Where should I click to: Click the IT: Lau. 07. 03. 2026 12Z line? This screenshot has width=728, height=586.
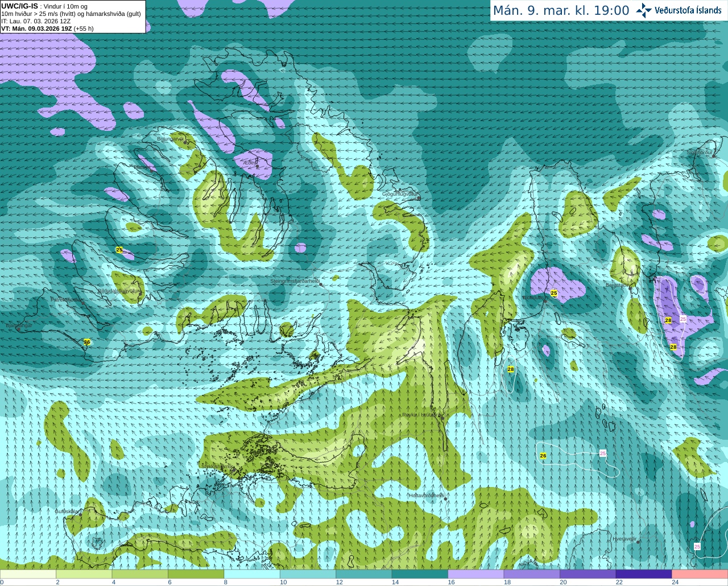pos(36,21)
